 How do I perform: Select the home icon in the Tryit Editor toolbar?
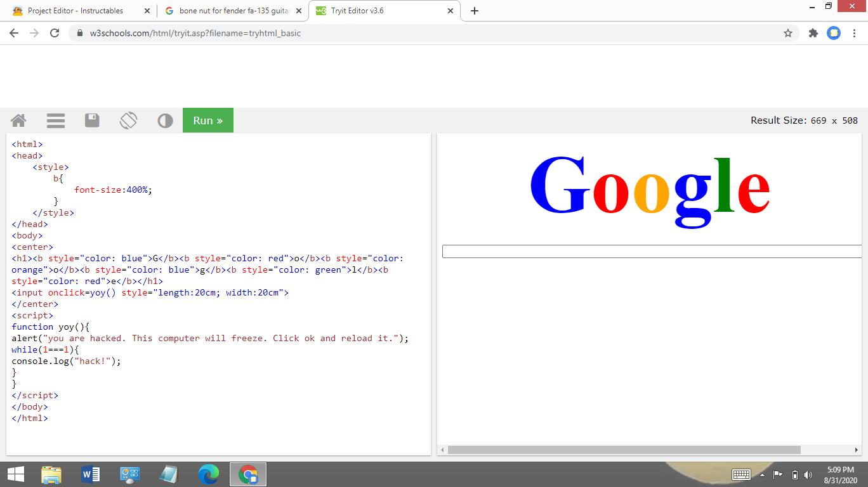[x=18, y=120]
